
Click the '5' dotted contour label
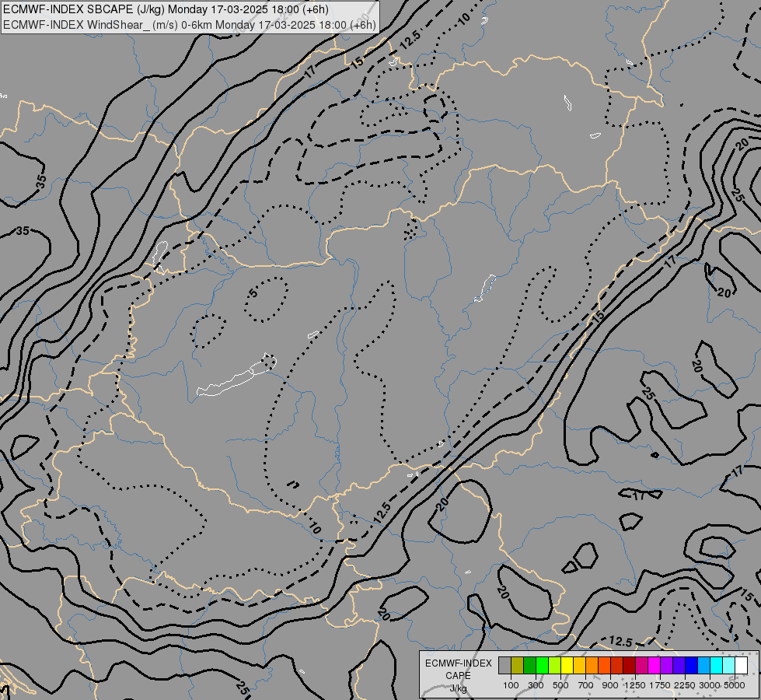click(253, 292)
